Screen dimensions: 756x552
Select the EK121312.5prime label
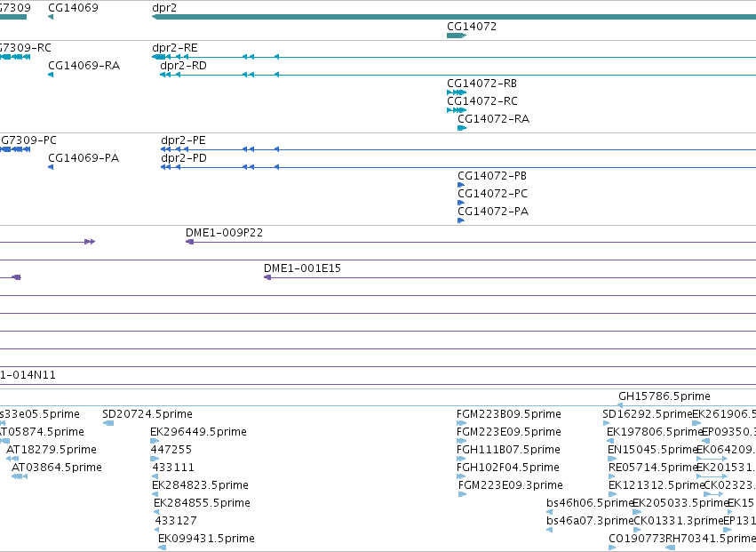[657, 485]
